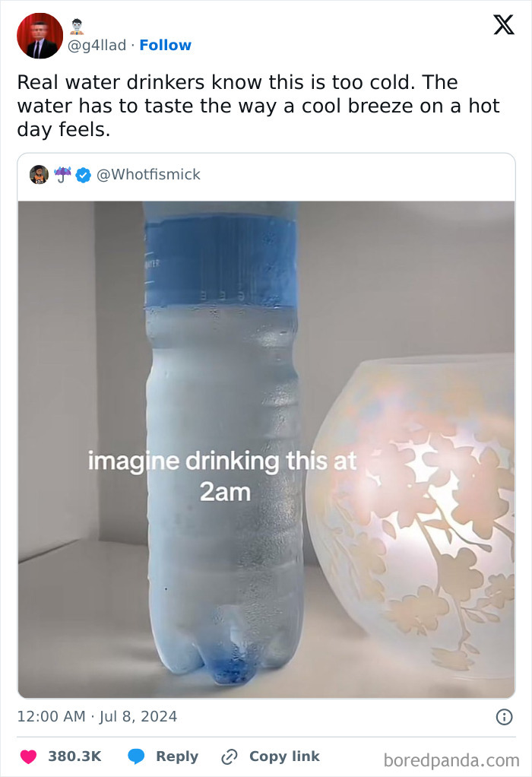Click the chain link icon

tap(230, 756)
